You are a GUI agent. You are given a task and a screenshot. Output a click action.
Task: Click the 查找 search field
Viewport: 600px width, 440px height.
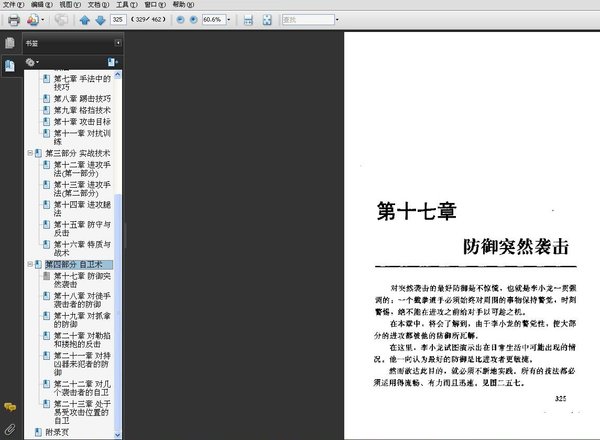pyautogui.click(x=308, y=20)
